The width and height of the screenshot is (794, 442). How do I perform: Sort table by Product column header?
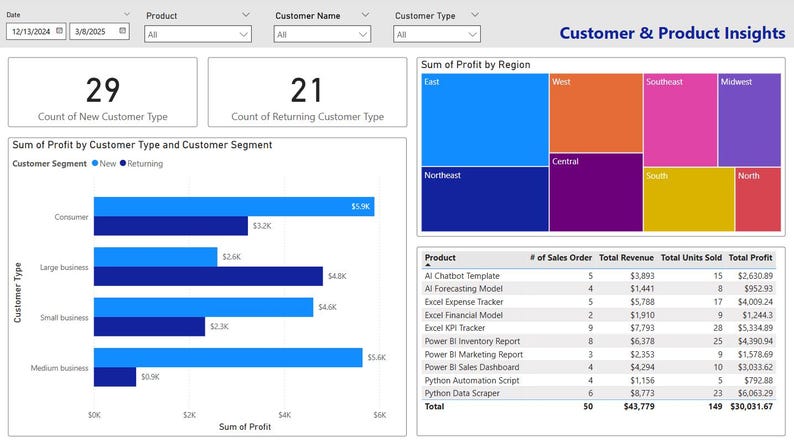point(440,258)
